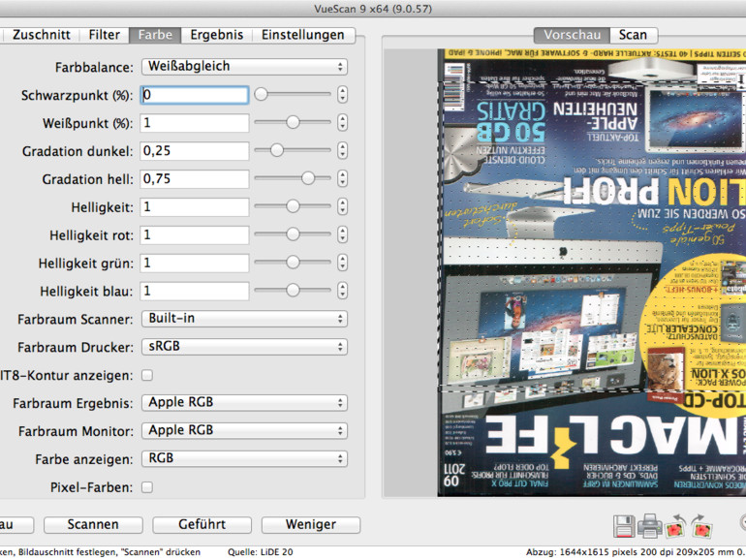746x560 pixels.
Task: Click the Scannen button
Action: [93, 525]
